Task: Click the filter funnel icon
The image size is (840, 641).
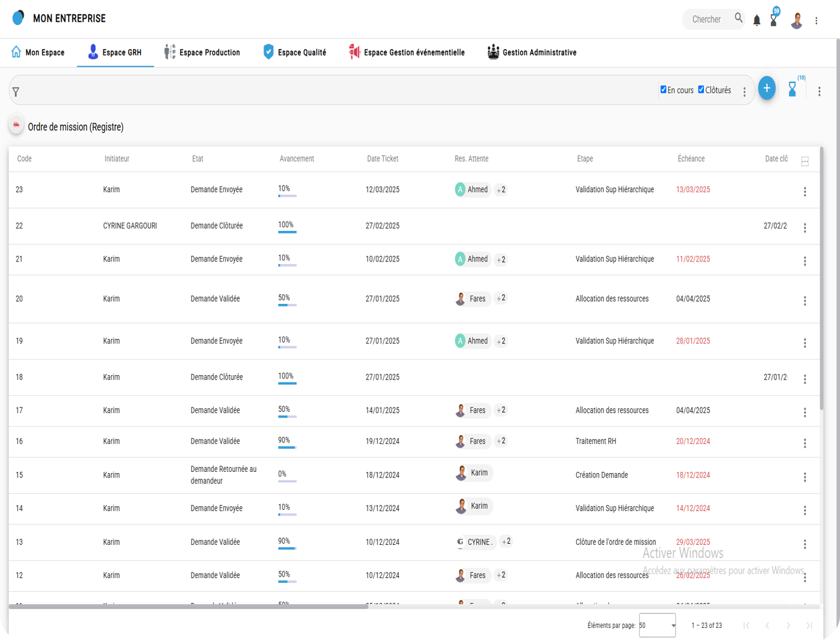Action: [16, 92]
